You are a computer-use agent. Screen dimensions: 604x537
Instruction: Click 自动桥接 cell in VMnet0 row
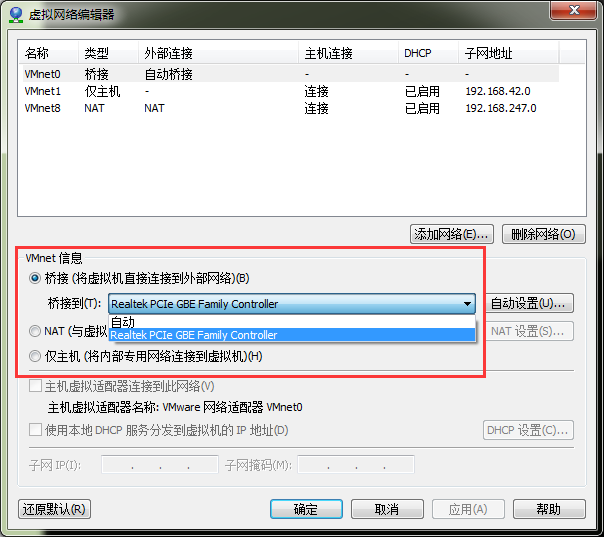tap(168, 74)
